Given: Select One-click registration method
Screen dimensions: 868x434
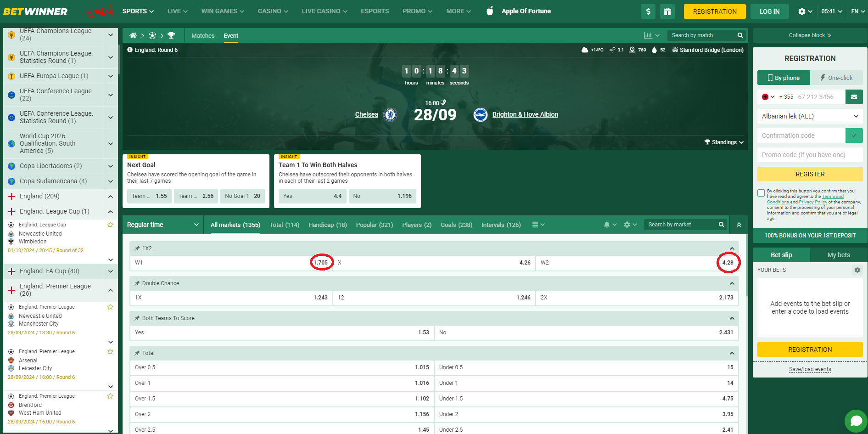Looking at the screenshot, I should (836, 78).
